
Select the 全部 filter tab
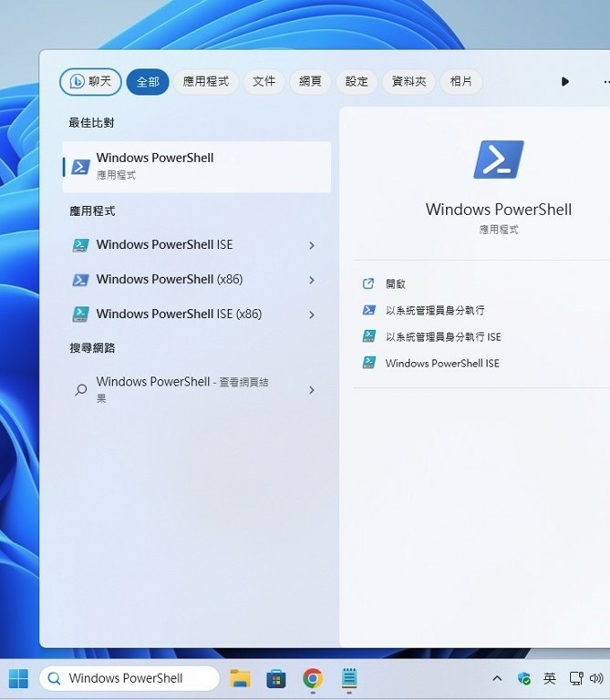pyautogui.click(x=148, y=82)
